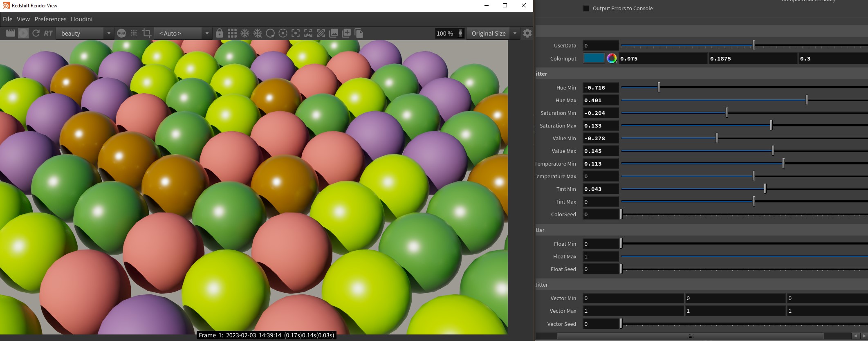Enable Output Errors to Console checkbox
Screen dimensions: 868x341
(586, 8)
